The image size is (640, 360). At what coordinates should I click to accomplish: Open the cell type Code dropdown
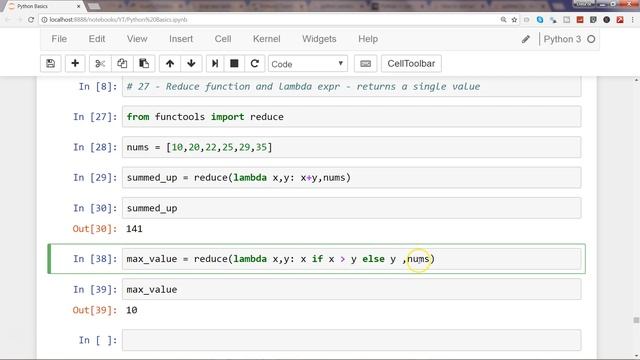coord(308,64)
